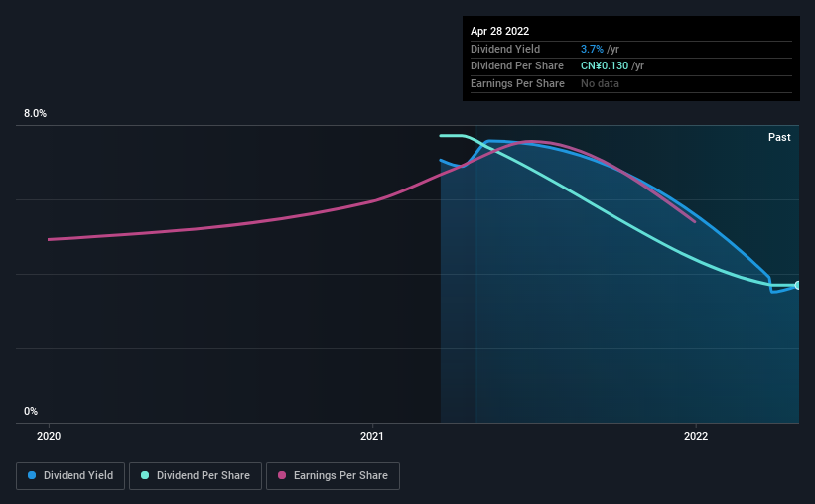This screenshot has width=815, height=504.
Task: Toggle the Dividend Per Share legend button
Action: [196, 476]
